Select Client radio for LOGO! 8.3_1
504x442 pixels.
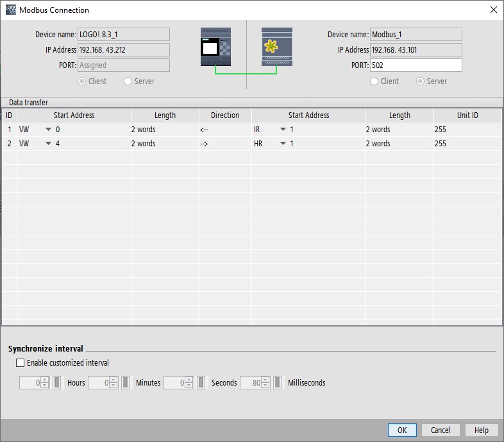coord(82,81)
